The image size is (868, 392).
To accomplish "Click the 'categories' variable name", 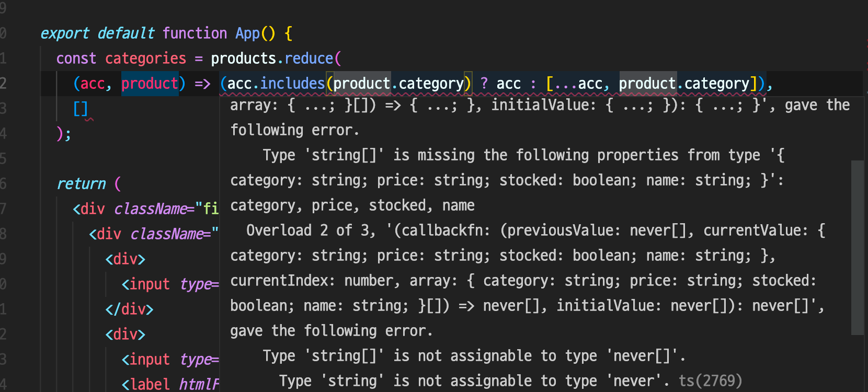I will 145,59.
